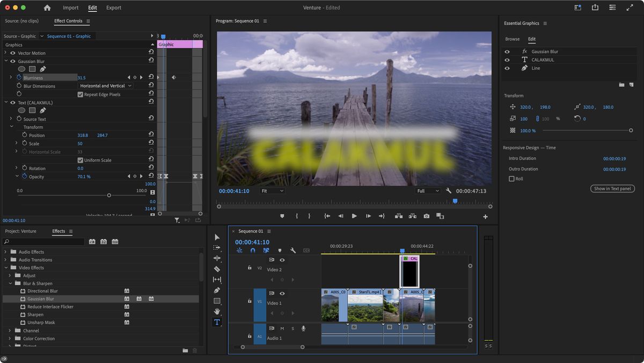Image resolution: width=644 pixels, height=363 pixels.
Task: Select the Type tool in the timeline toolbar
Action: coord(217,322)
